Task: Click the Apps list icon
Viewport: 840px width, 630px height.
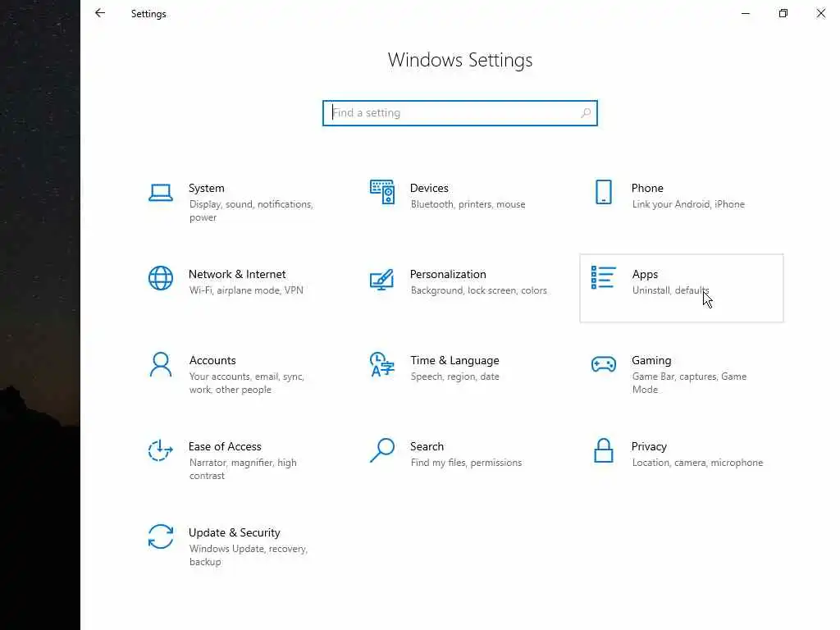Action: [604, 277]
